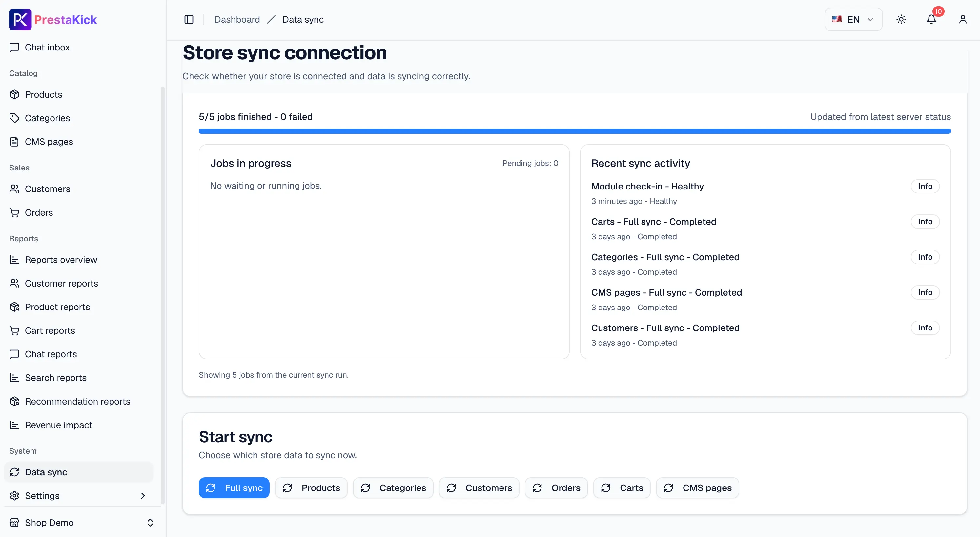
Task: Click 'Pending jobs: 0' text
Action: coord(530,163)
